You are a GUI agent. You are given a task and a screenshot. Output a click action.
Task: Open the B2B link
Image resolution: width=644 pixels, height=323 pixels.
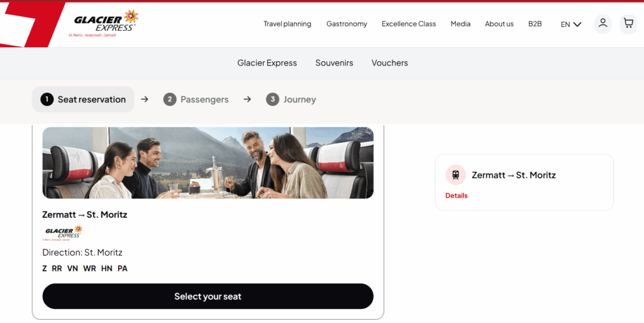[535, 24]
